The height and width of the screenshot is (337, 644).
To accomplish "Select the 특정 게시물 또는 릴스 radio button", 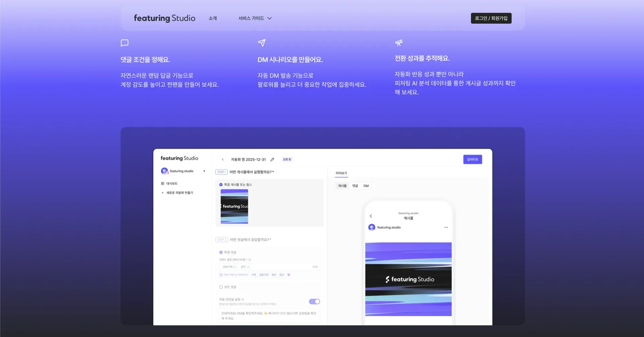I will 221,185.
